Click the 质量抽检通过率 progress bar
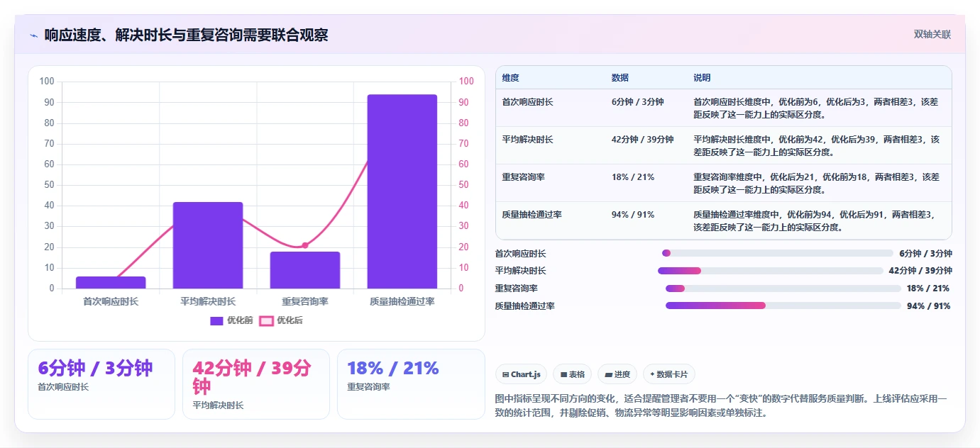Image resolution: width=980 pixels, height=448 pixels. pos(783,306)
